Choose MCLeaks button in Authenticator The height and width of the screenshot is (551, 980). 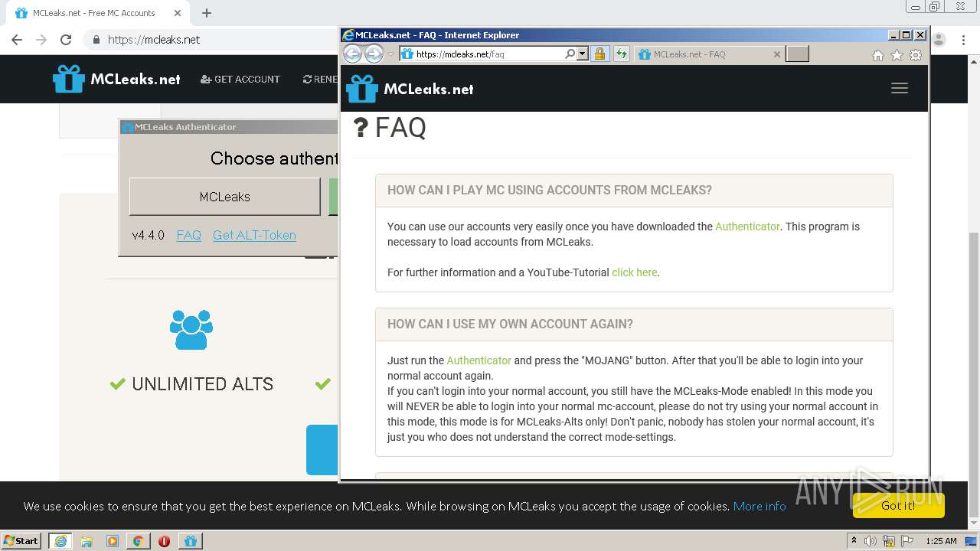pyautogui.click(x=225, y=197)
